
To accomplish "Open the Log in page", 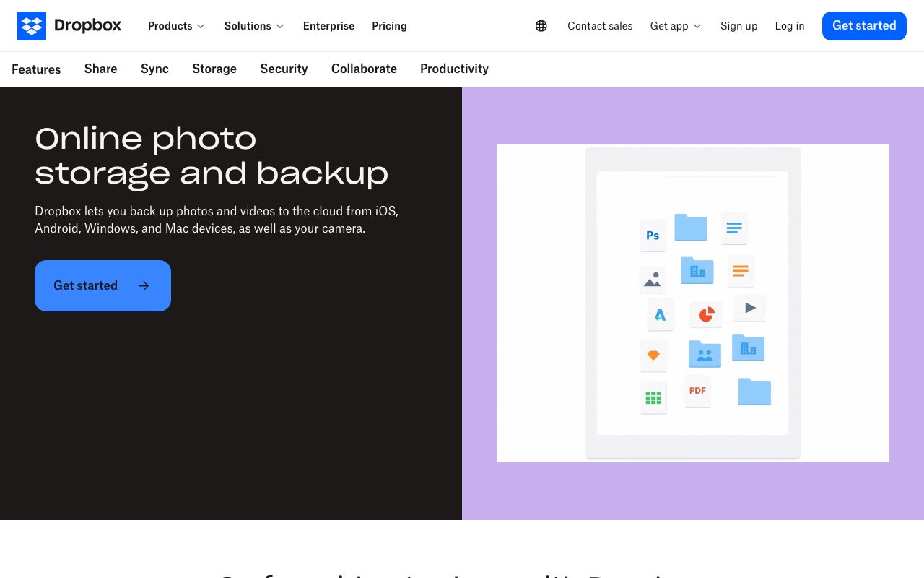I will (790, 26).
